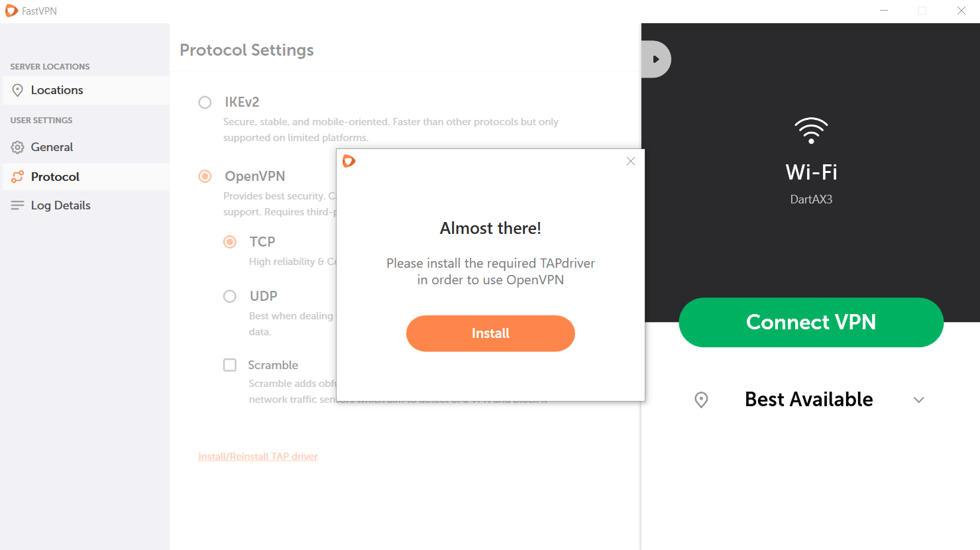Click the FastVPN logo in the dialog
The height and width of the screenshot is (550, 980).
[x=349, y=161]
